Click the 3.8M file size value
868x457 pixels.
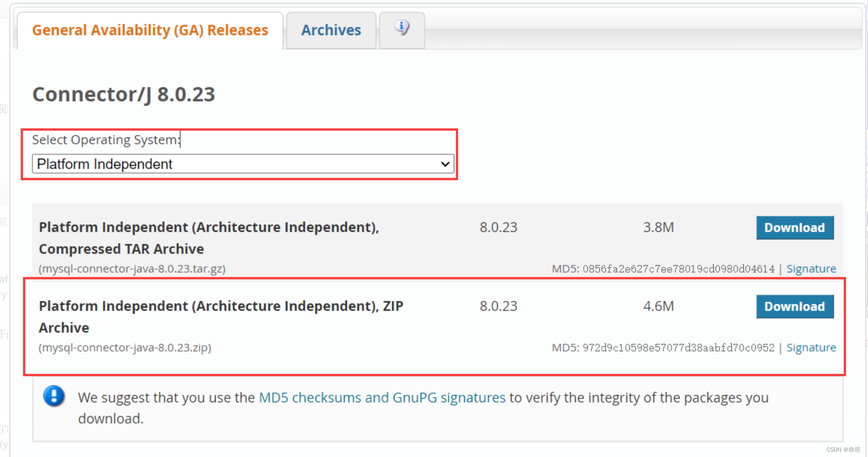click(x=658, y=227)
